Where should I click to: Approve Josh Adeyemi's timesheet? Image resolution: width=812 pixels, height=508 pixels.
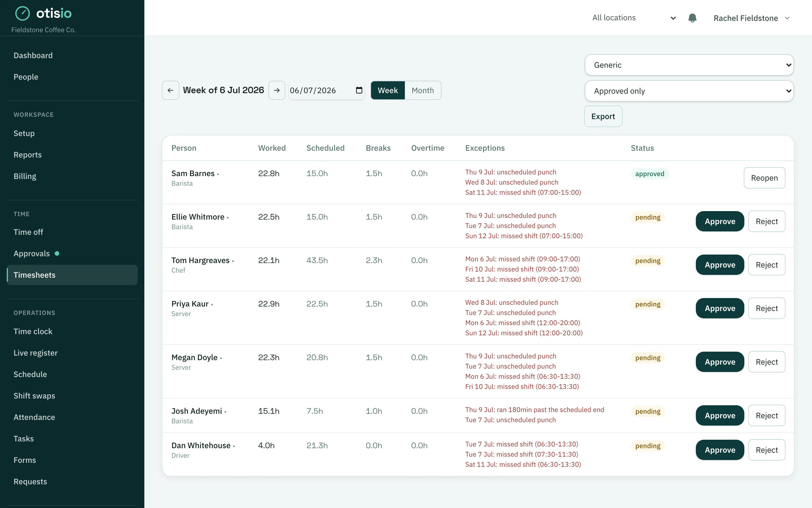coord(720,416)
